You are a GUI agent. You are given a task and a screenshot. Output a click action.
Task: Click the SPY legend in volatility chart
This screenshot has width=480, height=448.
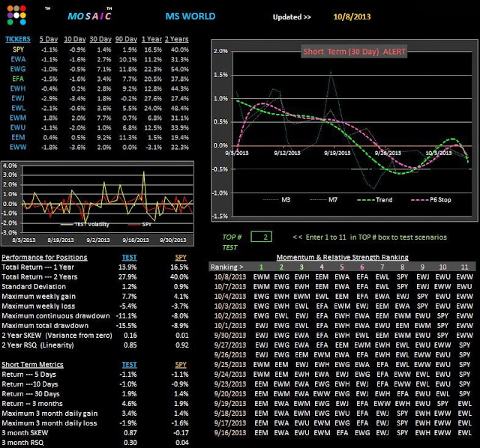pyautogui.click(x=140, y=225)
